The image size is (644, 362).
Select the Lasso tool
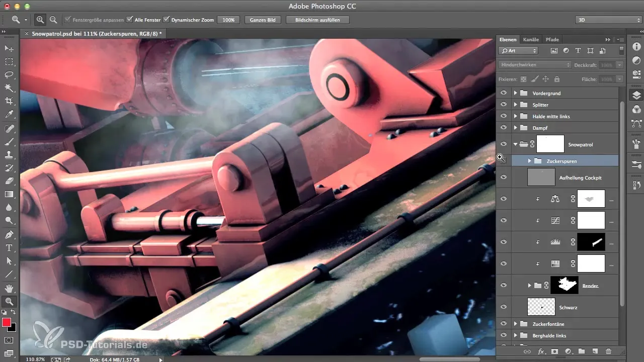pos(9,74)
